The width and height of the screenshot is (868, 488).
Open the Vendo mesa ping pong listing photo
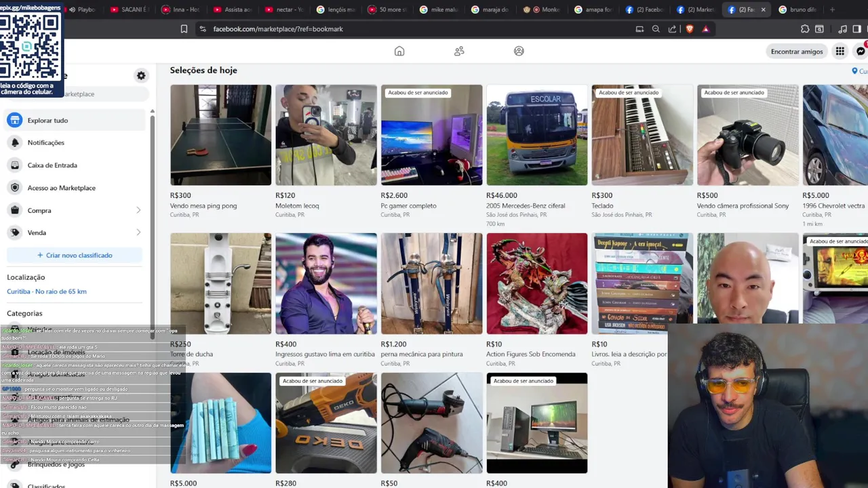220,135
